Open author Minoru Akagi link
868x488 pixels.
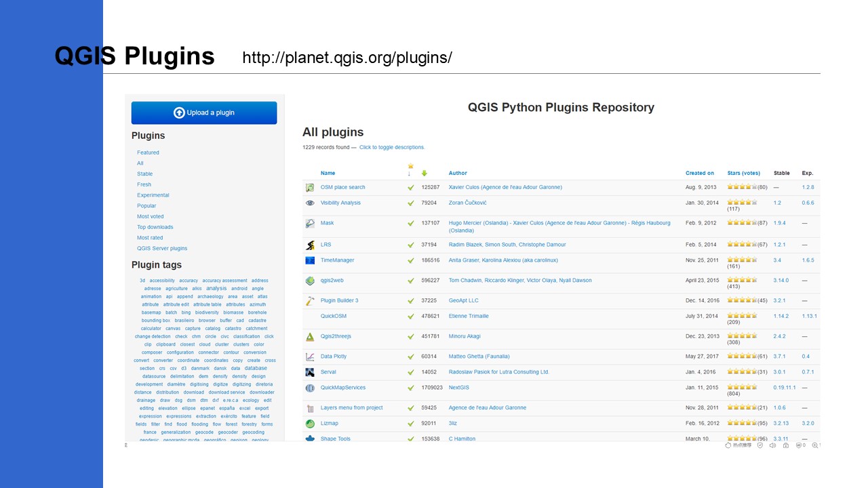[465, 336]
